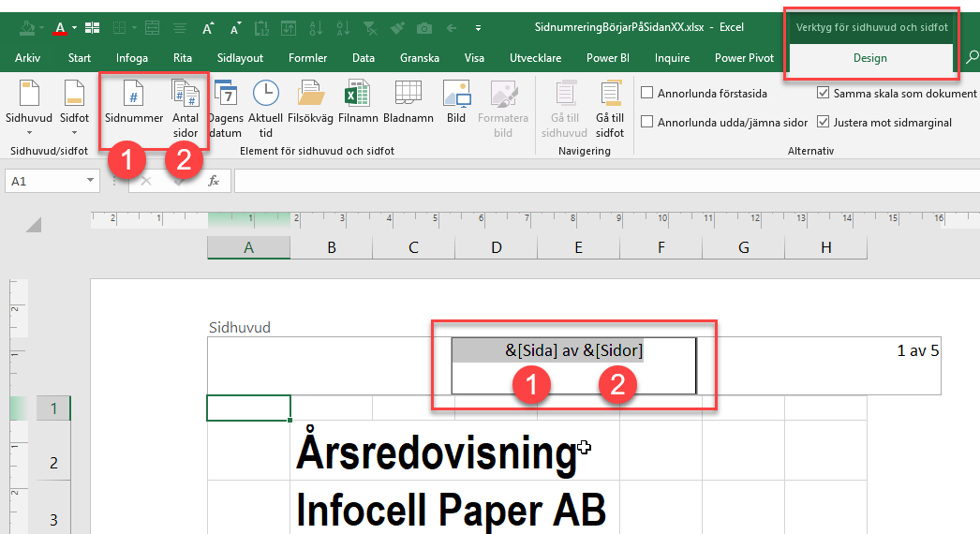The height and width of the screenshot is (534, 980).
Task: Expand font color dropdown arrow
Action: click(74, 27)
